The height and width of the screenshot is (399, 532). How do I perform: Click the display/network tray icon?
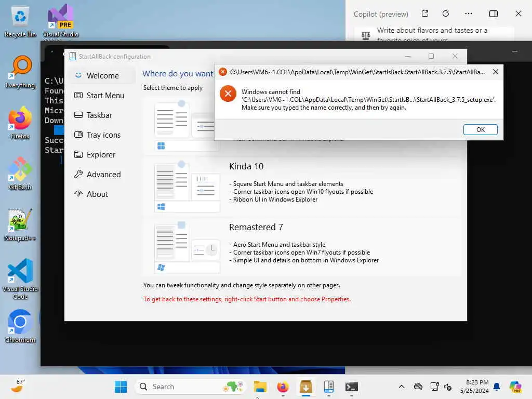(434, 387)
